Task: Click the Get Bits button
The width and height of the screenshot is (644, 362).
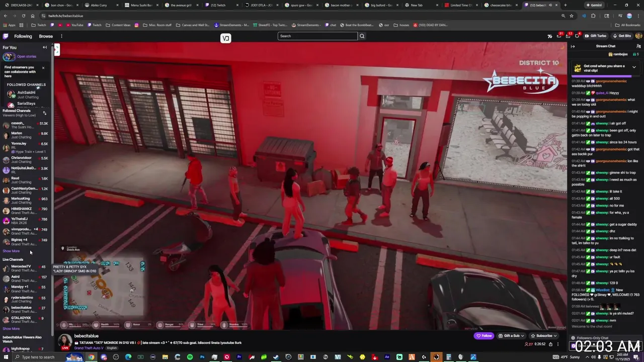Action: click(622, 36)
